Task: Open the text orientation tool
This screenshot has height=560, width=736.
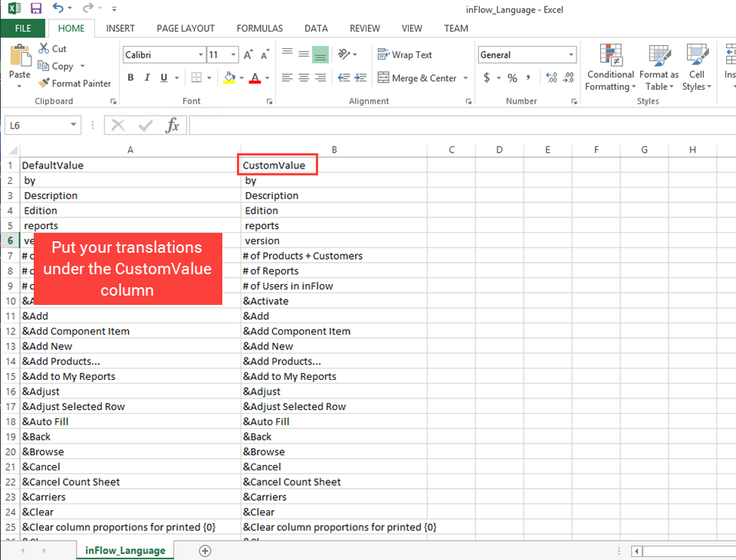Action: [x=347, y=54]
